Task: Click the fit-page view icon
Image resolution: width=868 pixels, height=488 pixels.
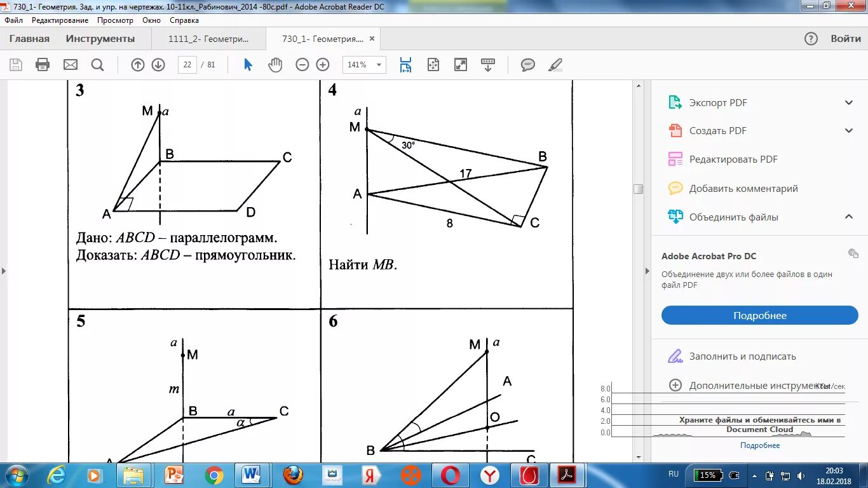Action: click(x=433, y=65)
